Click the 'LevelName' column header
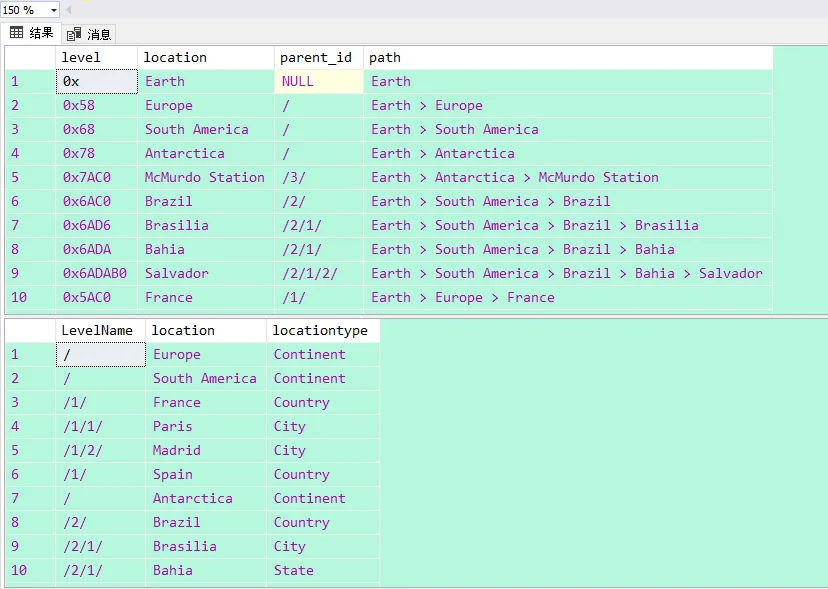The image size is (828, 589). point(99,330)
